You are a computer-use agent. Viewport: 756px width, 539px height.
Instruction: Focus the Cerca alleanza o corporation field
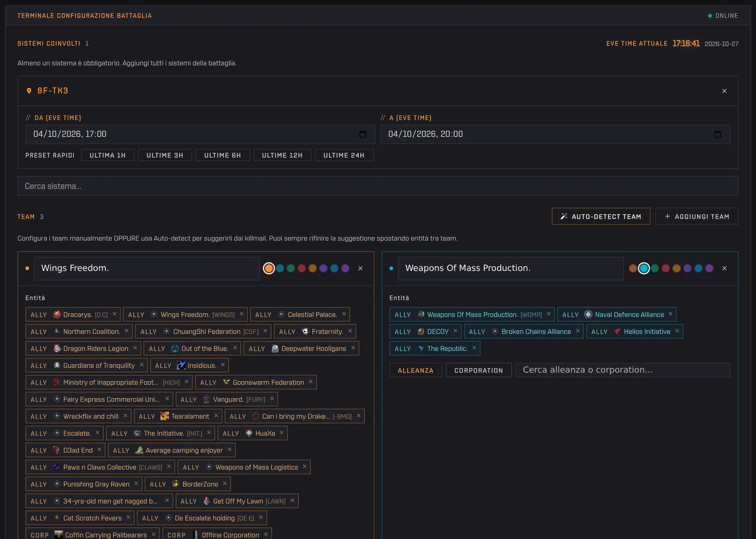coord(623,370)
